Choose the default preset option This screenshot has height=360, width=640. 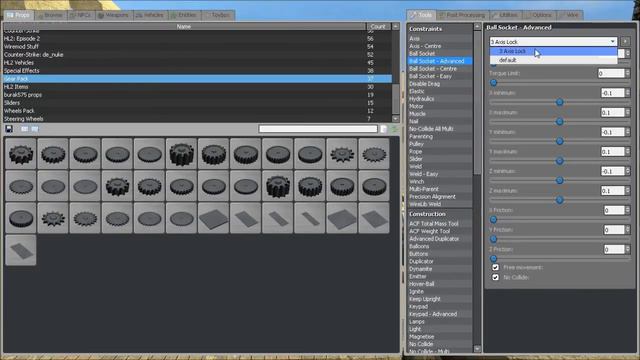point(553,60)
